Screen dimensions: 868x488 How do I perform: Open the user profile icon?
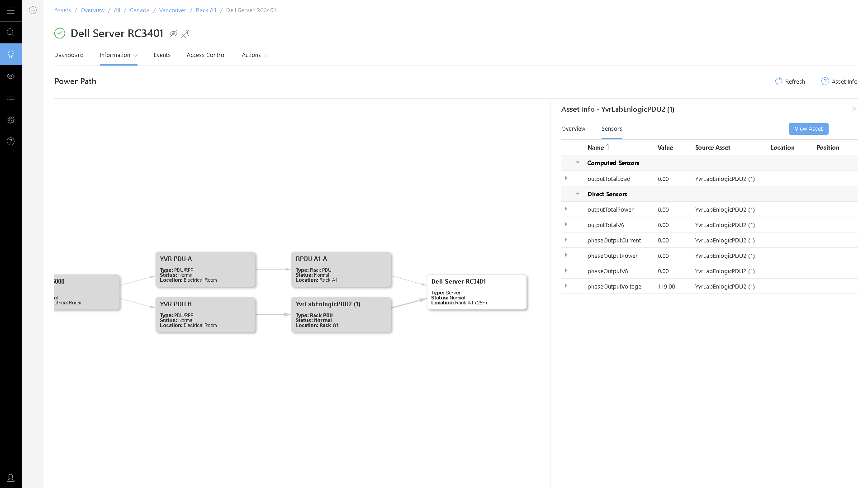(x=10, y=478)
